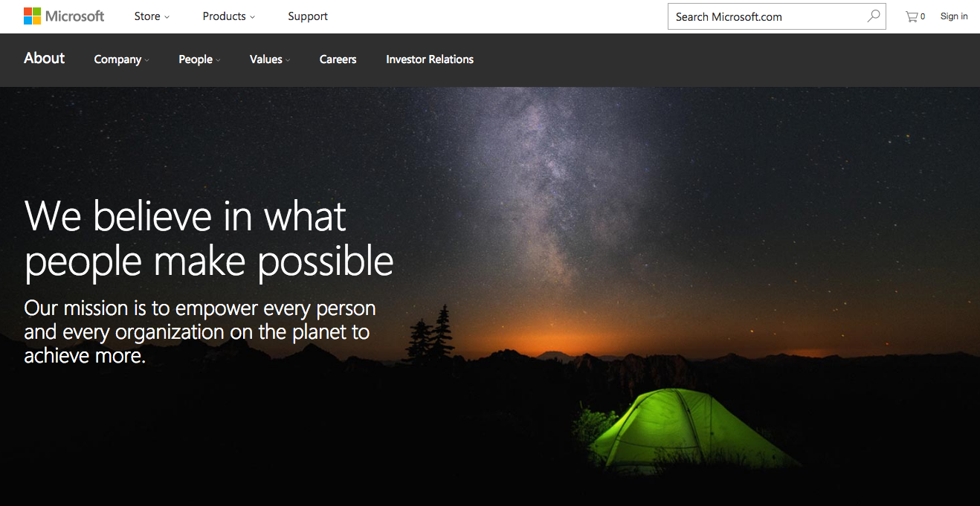This screenshot has width=980, height=506.
Task: Open the Support menu item
Action: pyautogui.click(x=308, y=16)
